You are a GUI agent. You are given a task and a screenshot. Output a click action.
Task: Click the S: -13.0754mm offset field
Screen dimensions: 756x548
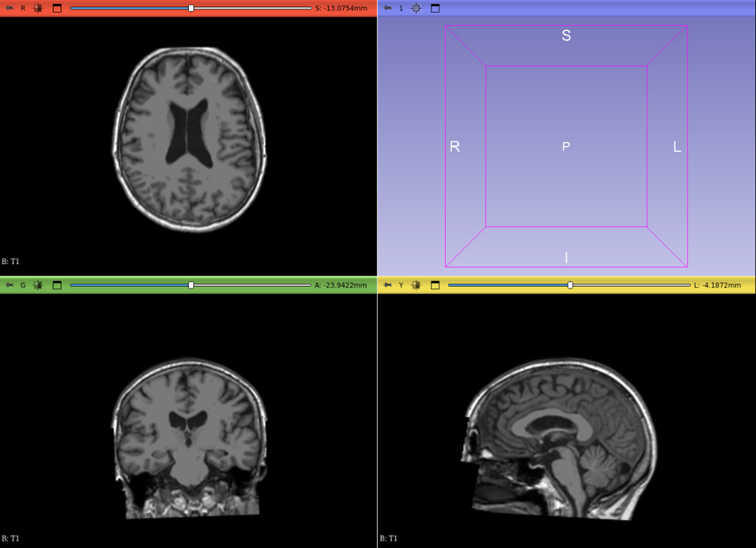341,8
